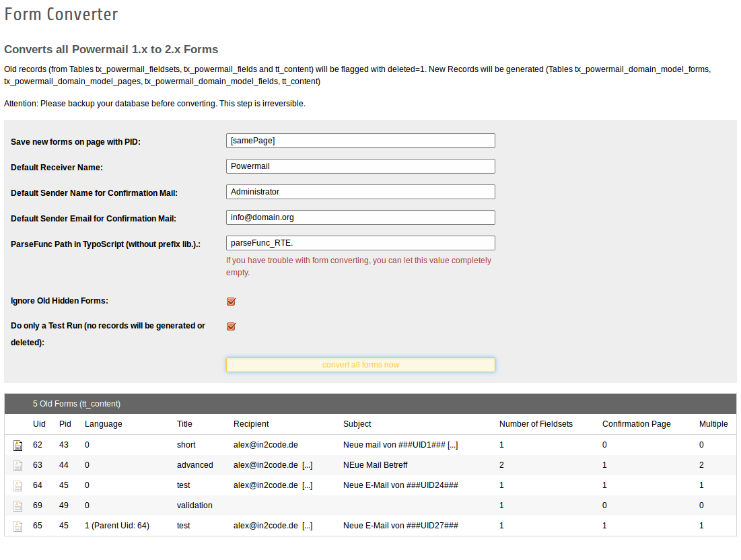The height and width of the screenshot is (560, 741).
Task: Edit the Default Sender Email field
Action: [361, 217]
